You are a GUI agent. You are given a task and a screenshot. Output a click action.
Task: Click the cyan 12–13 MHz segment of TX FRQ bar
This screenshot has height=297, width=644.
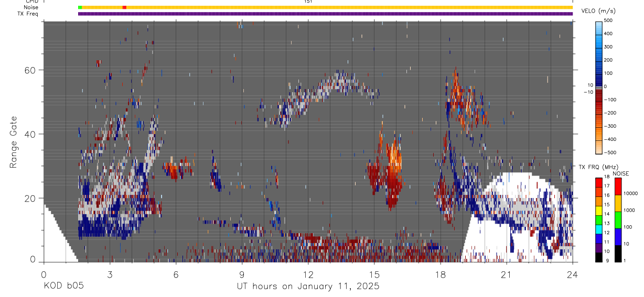pos(598,229)
